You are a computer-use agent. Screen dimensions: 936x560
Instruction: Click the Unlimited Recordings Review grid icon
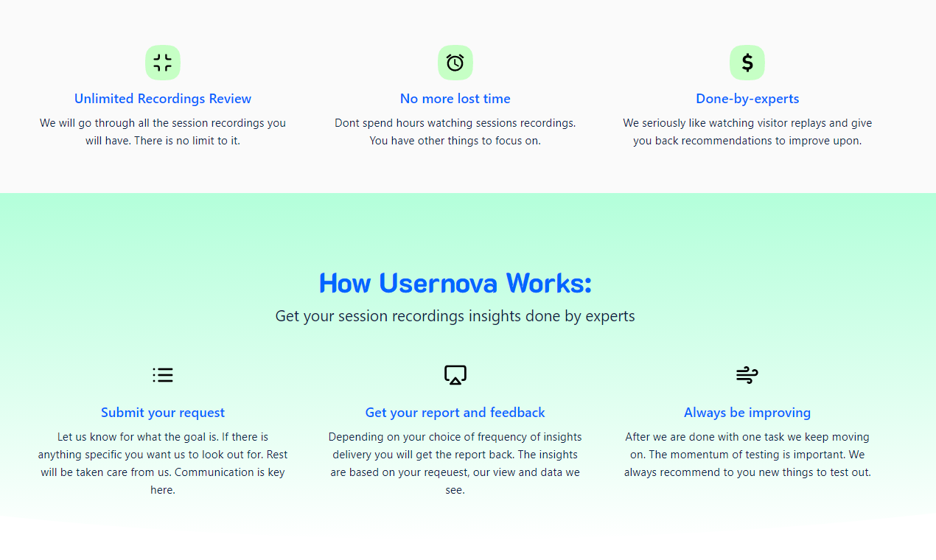tap(162, 63)
